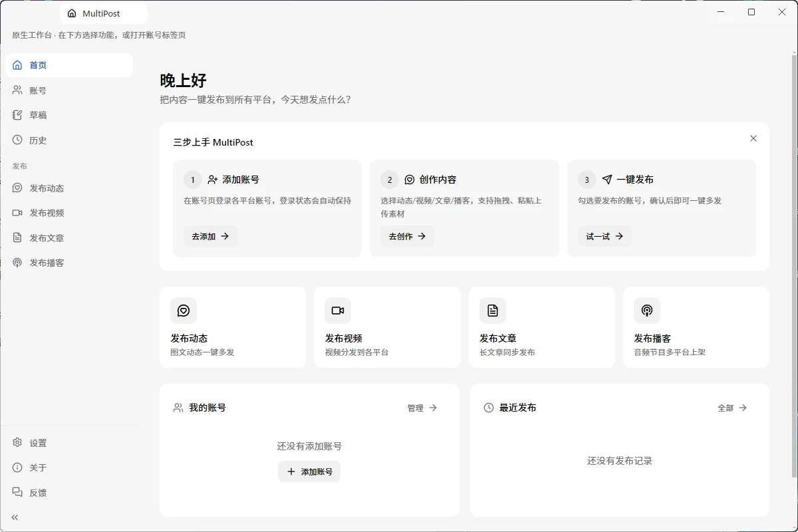Click 管理 link in 我的账号 panel
Viewport: 798px width, 532px height.
click(422, 408)
